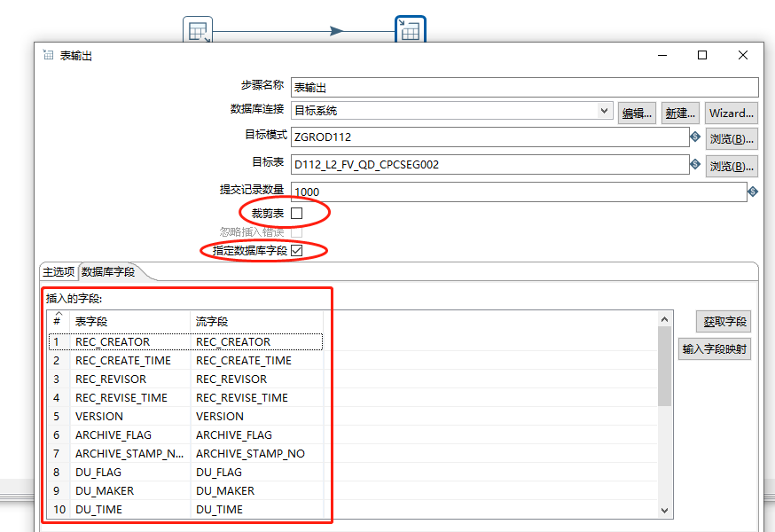Click the vertical scrollbar thumb of field table
Image resolution: width=775 pixels, height=532 pixels.
click(x=665, y=366)
